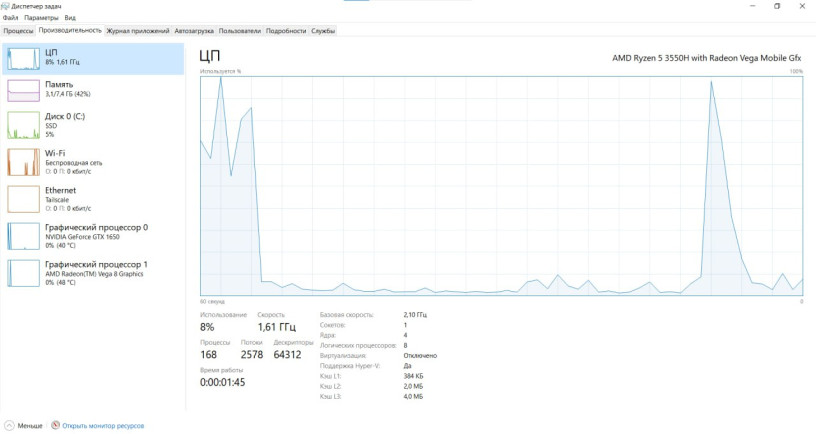816x434 pixels.
Task: Open the Пользователи tab
Action: pyautogui.click(x=239, y=31)
